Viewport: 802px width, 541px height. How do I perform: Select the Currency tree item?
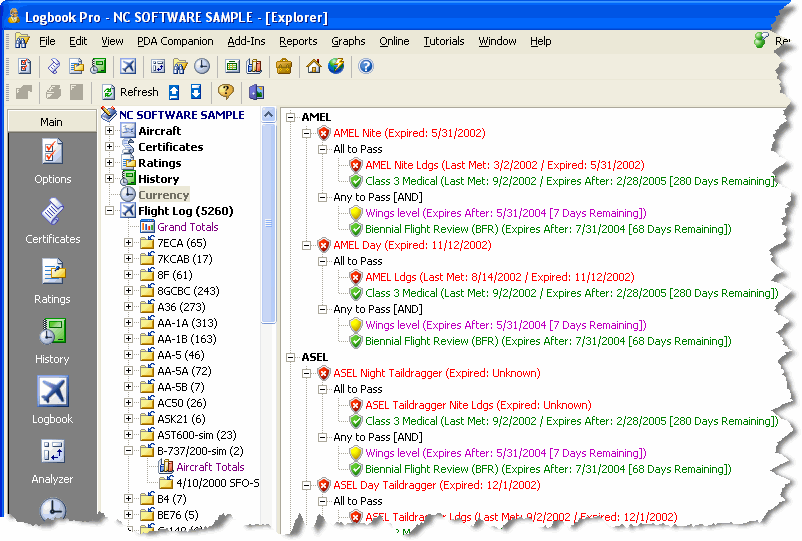[164, 195]
